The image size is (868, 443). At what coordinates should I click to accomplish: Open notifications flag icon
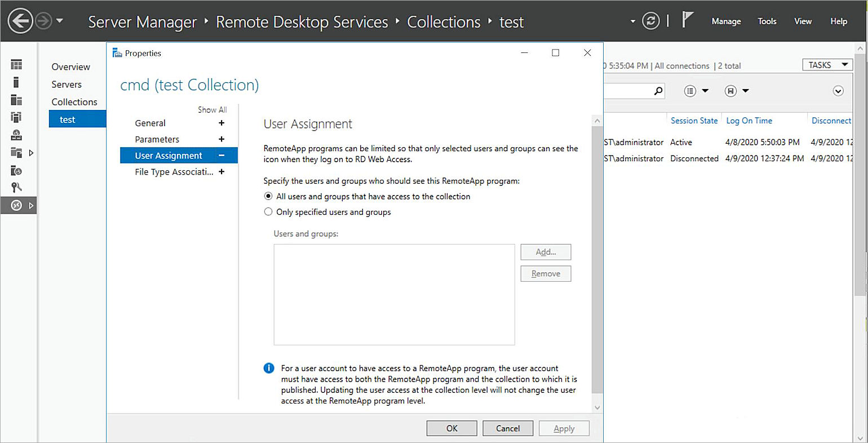[x=687, y=20]
